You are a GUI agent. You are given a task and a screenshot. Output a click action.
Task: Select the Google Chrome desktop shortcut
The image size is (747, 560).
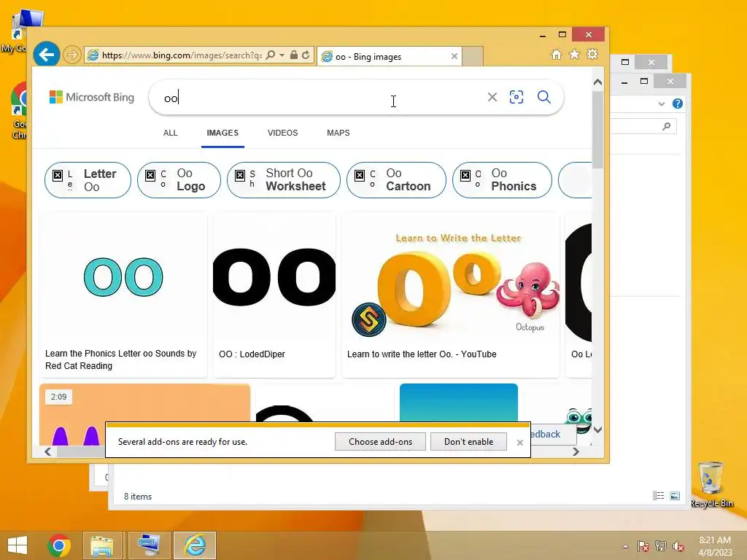tap(19, 111)
